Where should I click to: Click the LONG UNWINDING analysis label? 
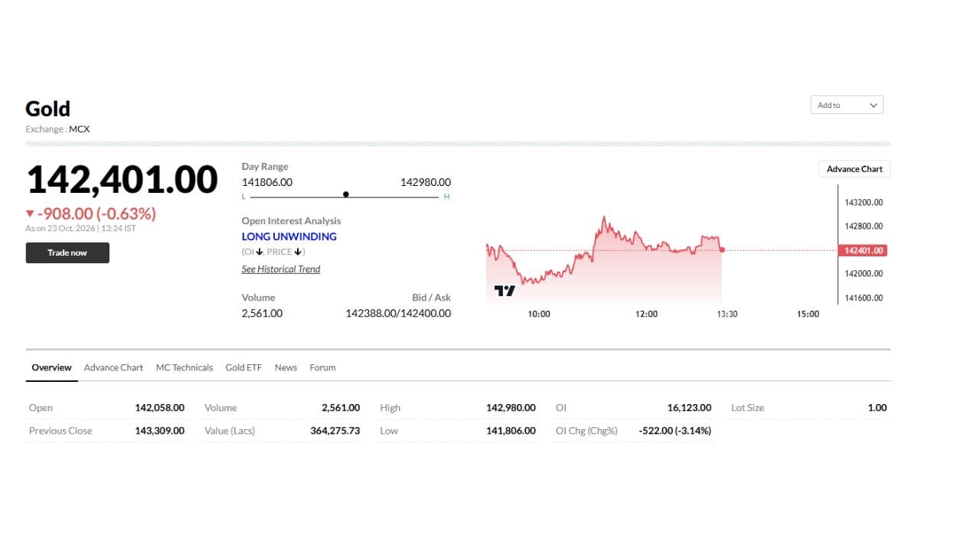[289, 236]
